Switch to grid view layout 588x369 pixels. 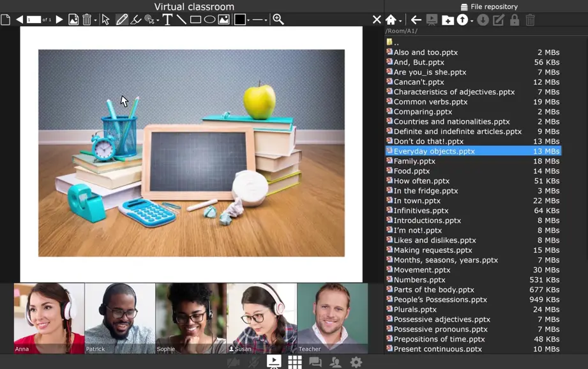pos(295,362)
